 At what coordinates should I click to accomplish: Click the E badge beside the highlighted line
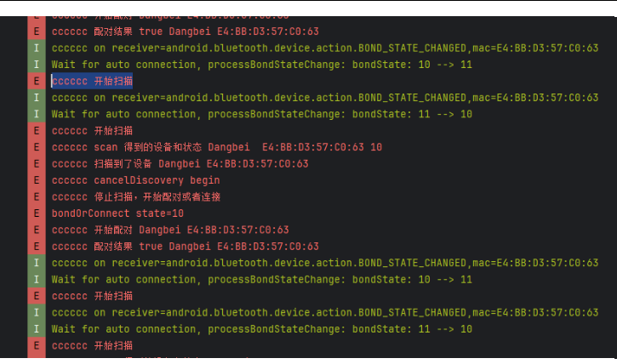[x=37, y=82]
